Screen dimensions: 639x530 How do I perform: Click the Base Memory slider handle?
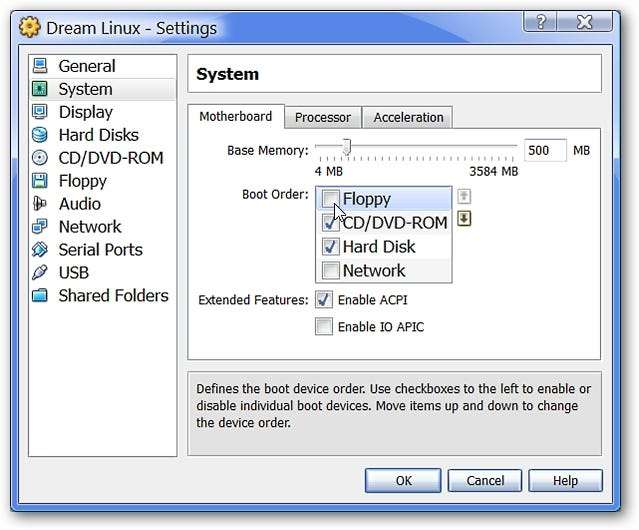point(347,147)
